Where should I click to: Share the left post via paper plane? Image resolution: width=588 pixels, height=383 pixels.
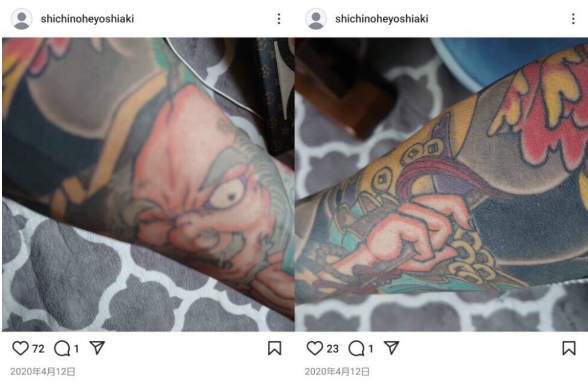(x=97, y=348)
